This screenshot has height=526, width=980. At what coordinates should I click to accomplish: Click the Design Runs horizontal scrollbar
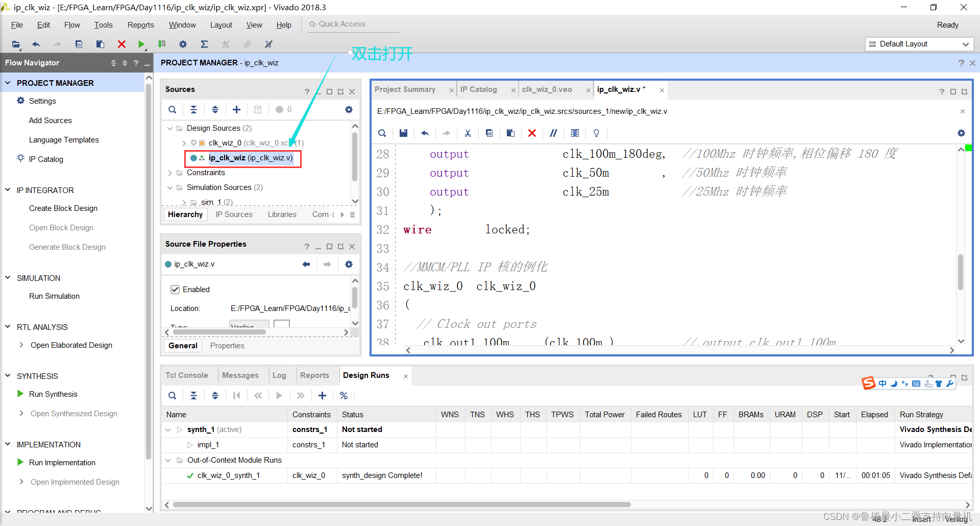pos(402,505)
